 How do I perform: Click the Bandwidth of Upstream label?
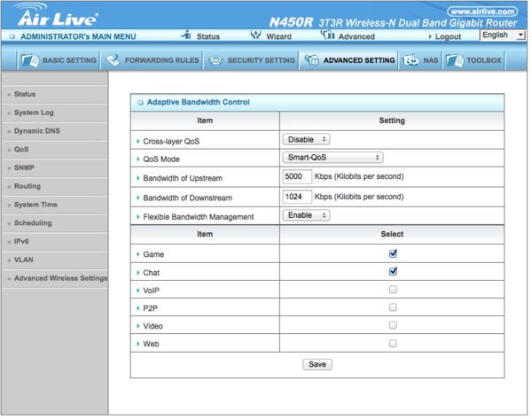pyautogui.click(x=183, y=178)
